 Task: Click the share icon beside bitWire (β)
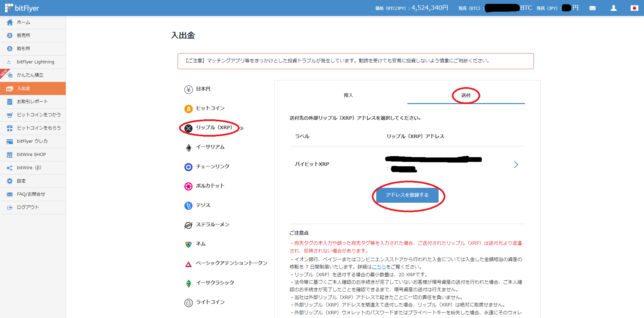[x=9, y=168]
